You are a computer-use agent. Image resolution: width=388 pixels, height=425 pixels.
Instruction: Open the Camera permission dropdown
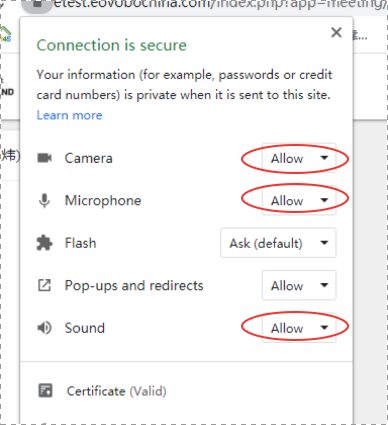299,158
